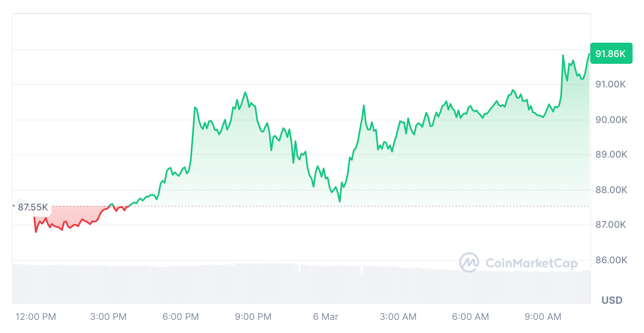Click the 86.00K price axis label
The width and height of the screenshot is (644, 333).
[x=611, y=260]
